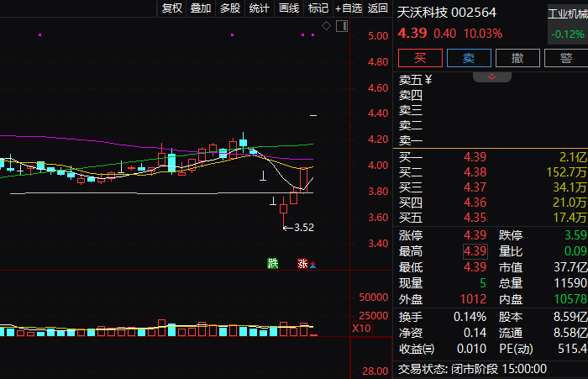Click the 工业机械 sector label

coord(568,14)
